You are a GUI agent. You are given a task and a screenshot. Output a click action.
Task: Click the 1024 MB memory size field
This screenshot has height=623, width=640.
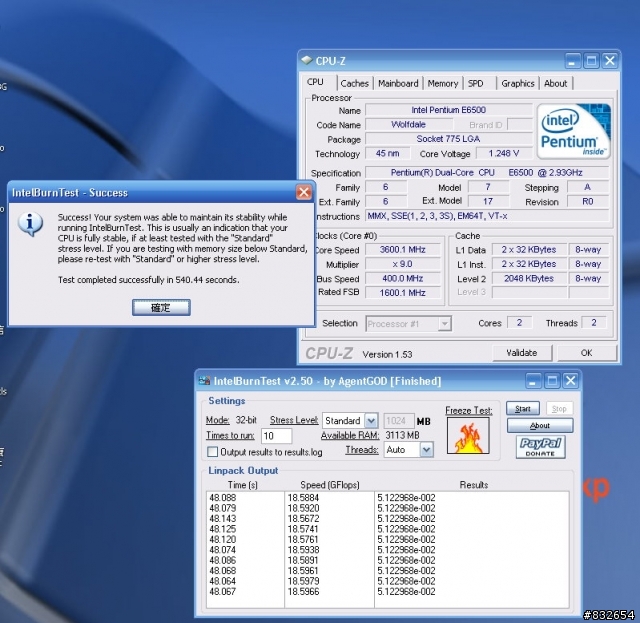(399, 421)
